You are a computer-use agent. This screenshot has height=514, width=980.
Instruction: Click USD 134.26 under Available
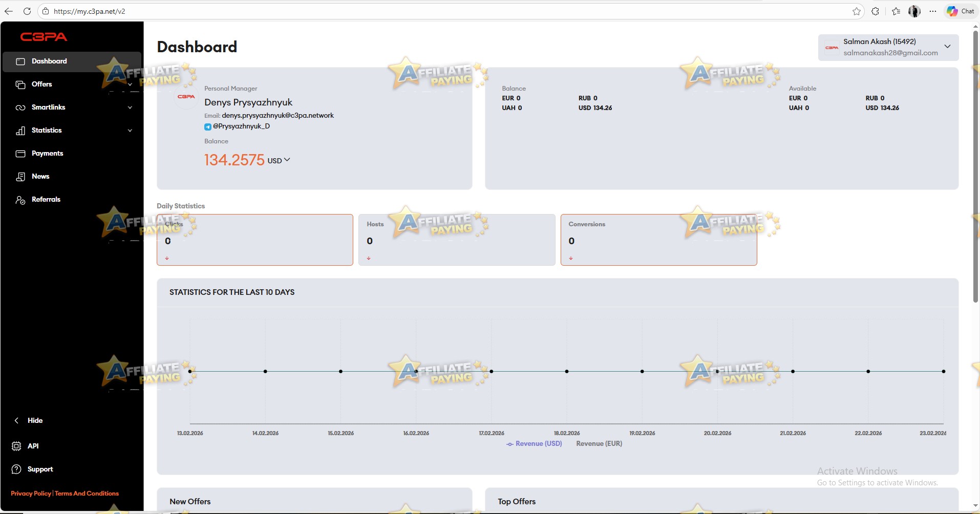pos(882,108)
